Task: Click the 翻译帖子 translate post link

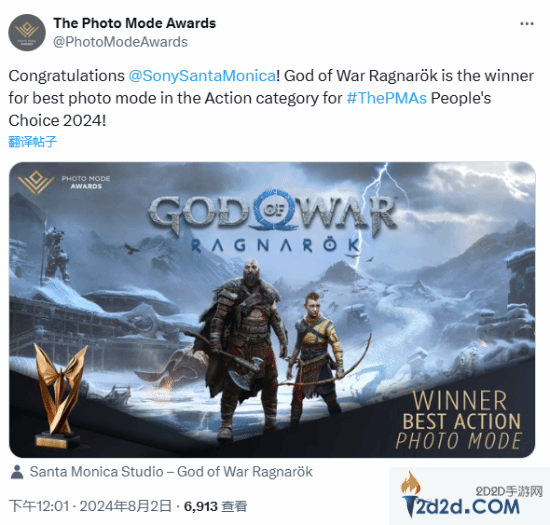Action: coord(32,142)
